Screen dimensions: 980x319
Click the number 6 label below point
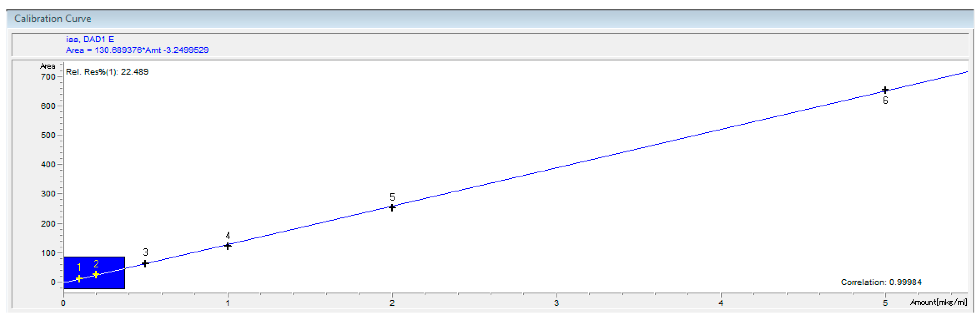[885, 101]
